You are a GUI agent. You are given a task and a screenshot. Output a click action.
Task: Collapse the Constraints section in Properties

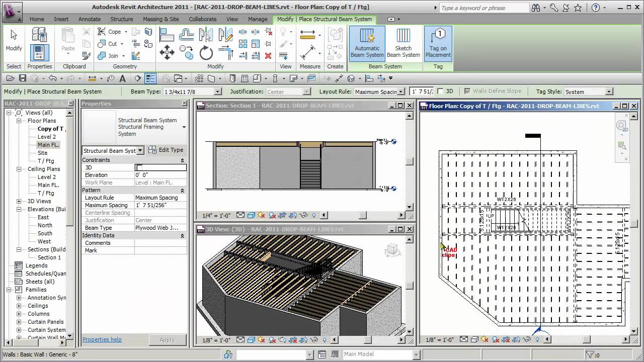182,160
